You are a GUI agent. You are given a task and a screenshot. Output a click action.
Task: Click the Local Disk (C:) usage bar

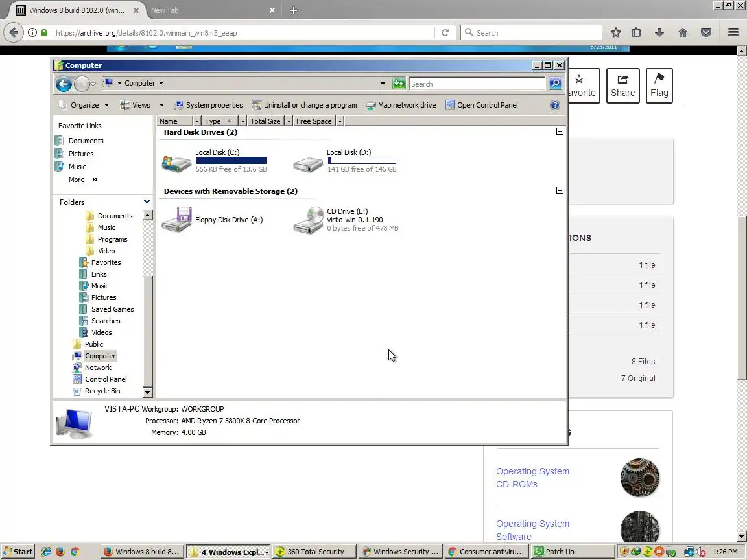[231, 161]
